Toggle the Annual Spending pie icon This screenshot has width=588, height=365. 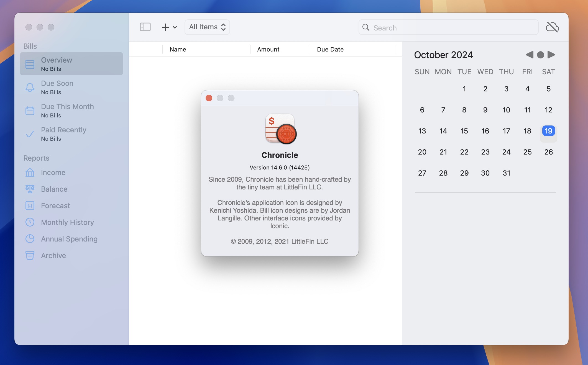click(x=29, y=238)
